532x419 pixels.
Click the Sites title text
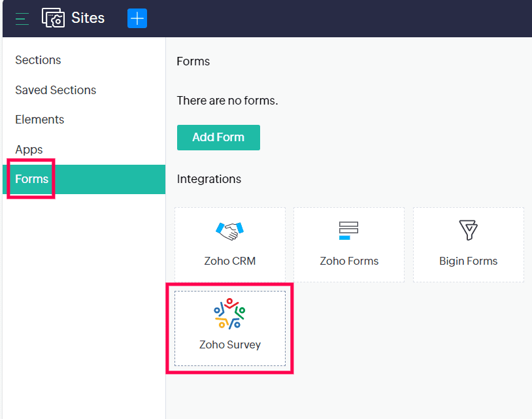(88, 18)
